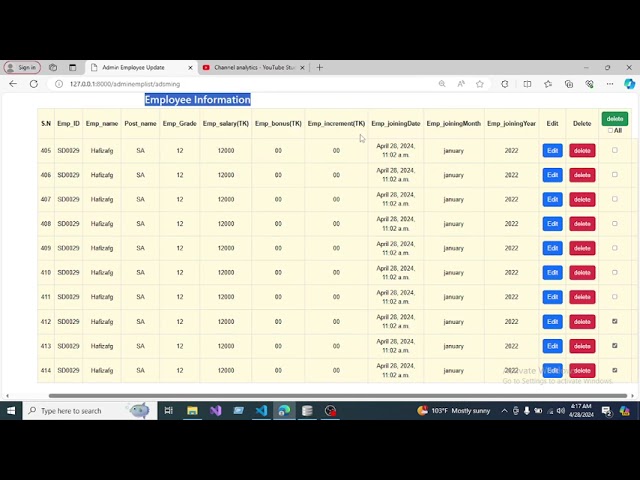The width and height of the screenshot is (640, 480).
Task: Open Visual Studio Code from the taskbar
Action: (261, 411)
